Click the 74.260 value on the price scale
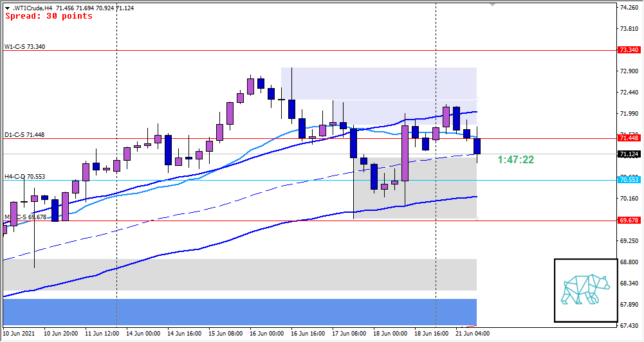Screen dimensions: 644x342 tap(629, 8)
